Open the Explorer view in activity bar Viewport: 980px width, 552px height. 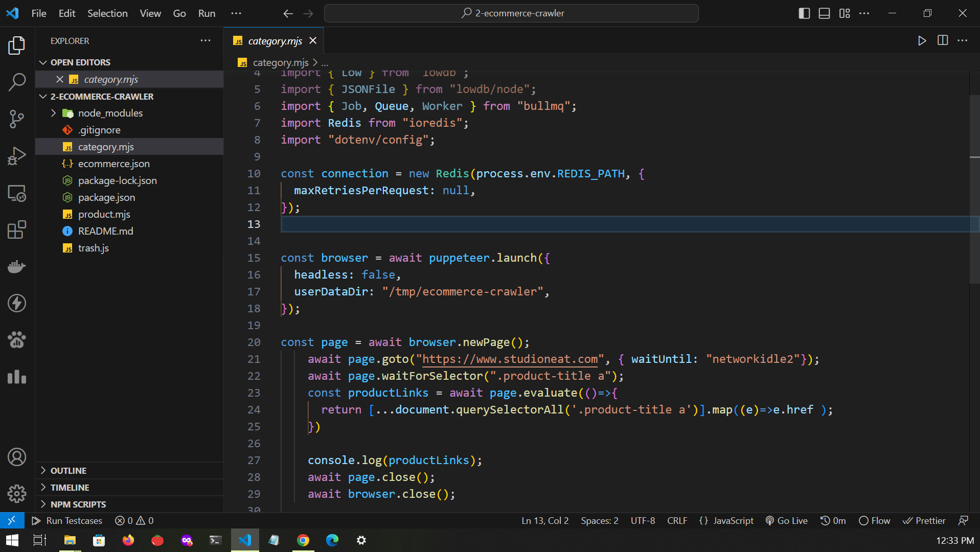point(17,45)
